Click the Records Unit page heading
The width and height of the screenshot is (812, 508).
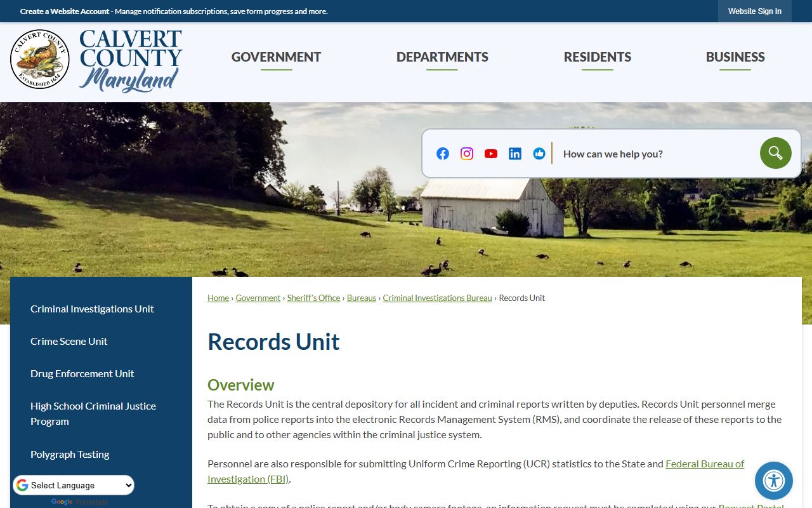273,342
